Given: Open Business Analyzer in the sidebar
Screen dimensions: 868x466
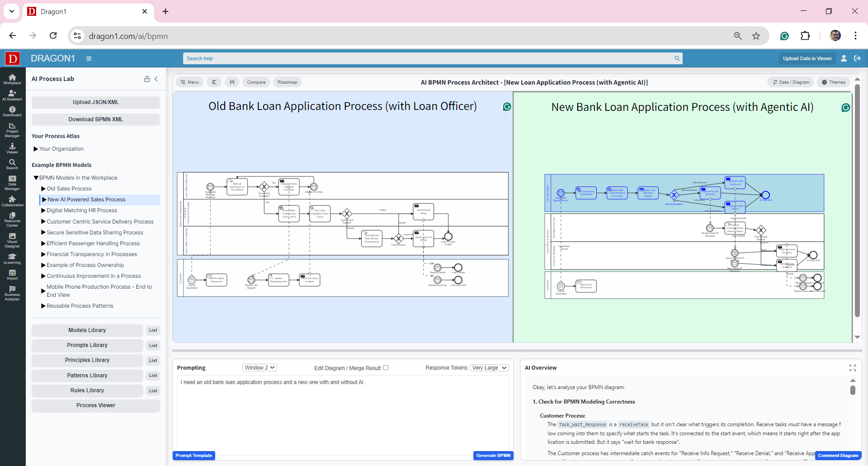Looking at the screenshot, I should (x=12, y=293).
